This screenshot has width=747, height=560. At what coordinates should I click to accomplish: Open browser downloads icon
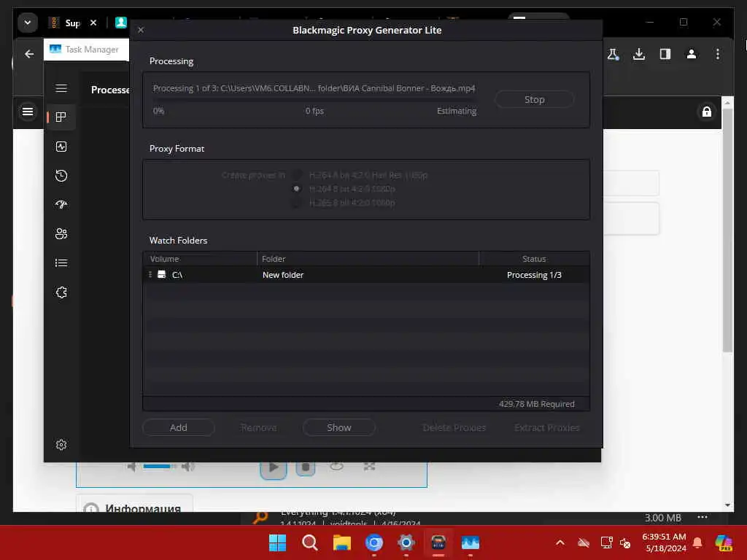(639, 54)
